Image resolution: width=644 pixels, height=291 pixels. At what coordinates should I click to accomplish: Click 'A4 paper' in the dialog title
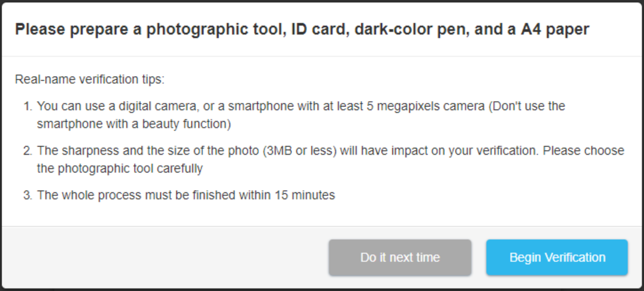(555, 29)
